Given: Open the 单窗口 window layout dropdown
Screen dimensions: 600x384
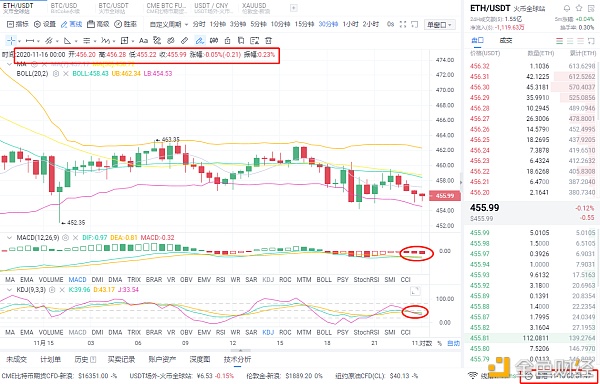Looking at the screenshot, I should 439,25.
